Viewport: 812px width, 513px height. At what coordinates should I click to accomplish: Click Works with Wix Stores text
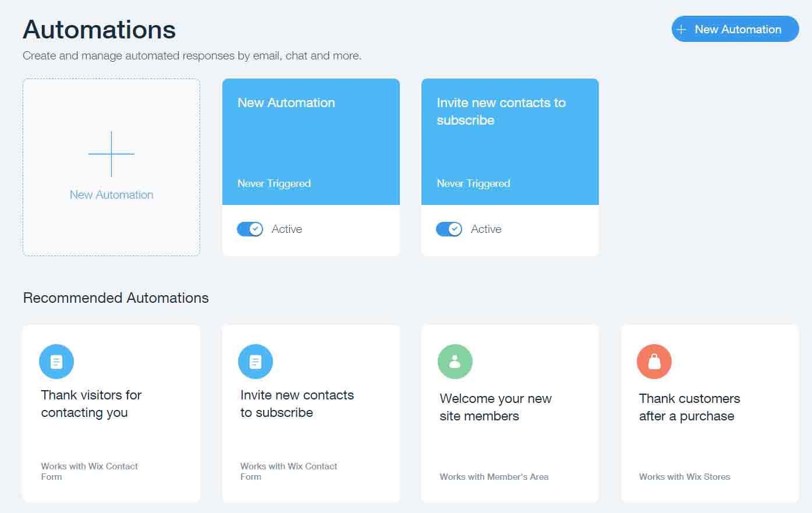(x=685, y=477)
